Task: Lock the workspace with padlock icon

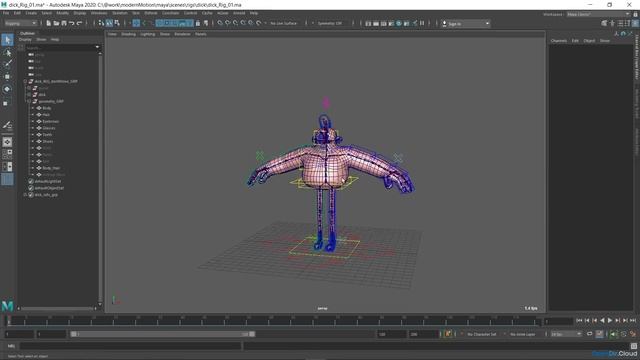Action: tap(635, 14)
